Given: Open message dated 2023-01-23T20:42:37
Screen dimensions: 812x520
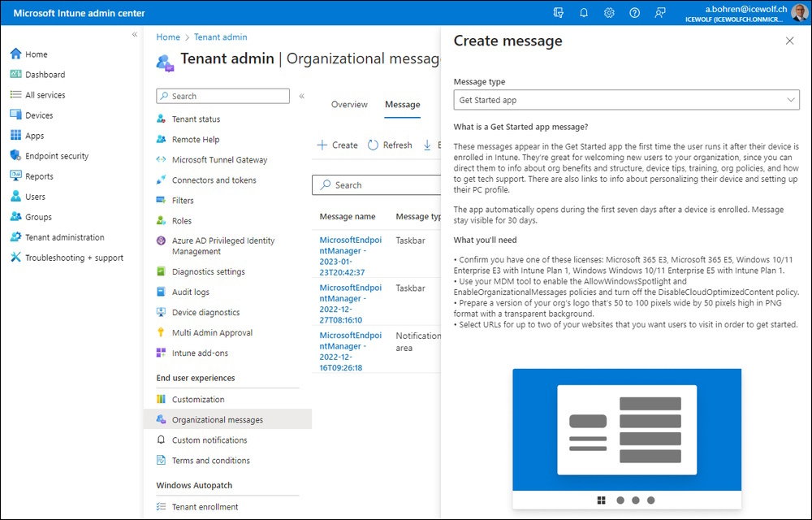Looking at the screenshot, I should 350,256.
